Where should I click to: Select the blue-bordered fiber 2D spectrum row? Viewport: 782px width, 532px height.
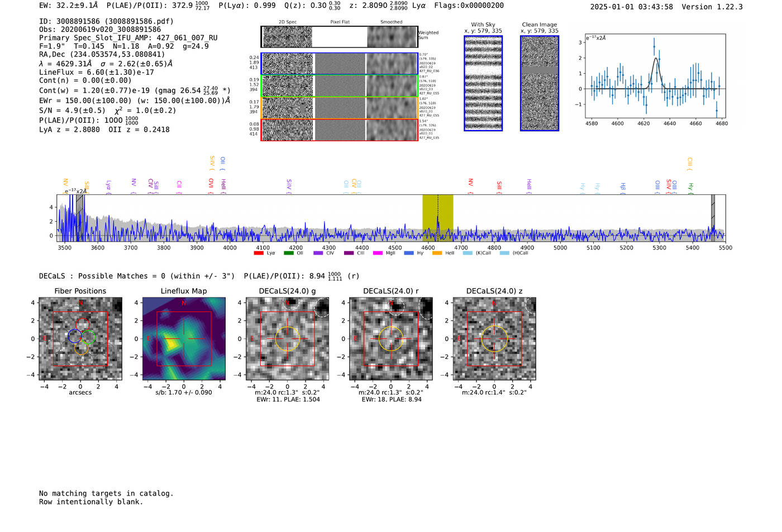point(339,64)
